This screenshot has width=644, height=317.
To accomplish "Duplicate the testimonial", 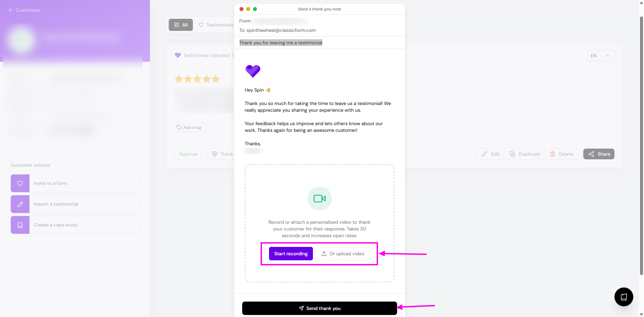I will pos(525,154).
